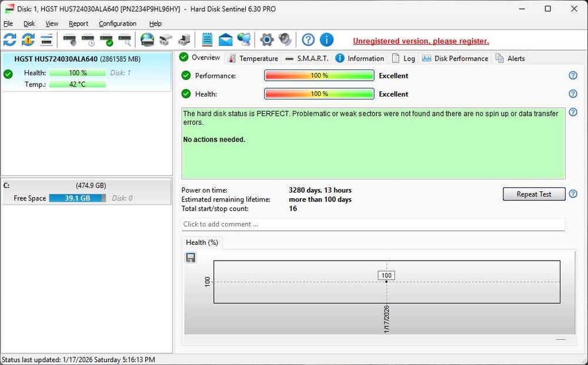The height and width of the screenshot is (365, 588).
Task: Click the 100 data point label on graph
Action: (386, 276)
